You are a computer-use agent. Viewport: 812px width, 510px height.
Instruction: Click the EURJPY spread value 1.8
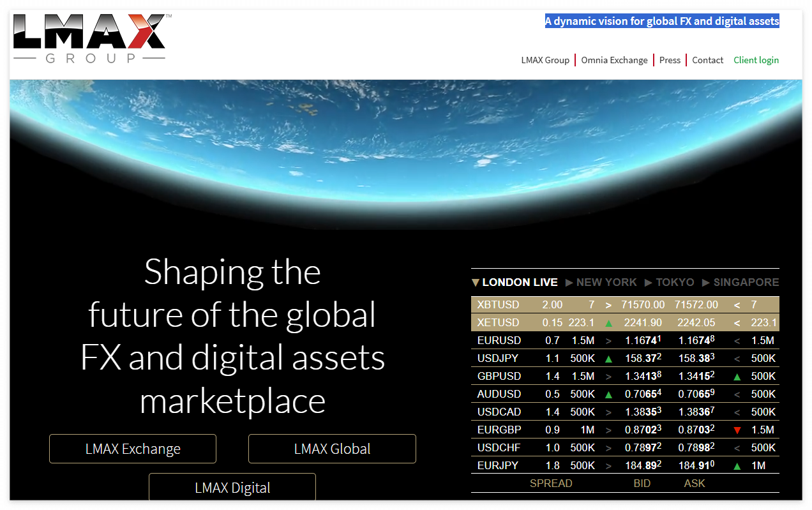point(552,465)
